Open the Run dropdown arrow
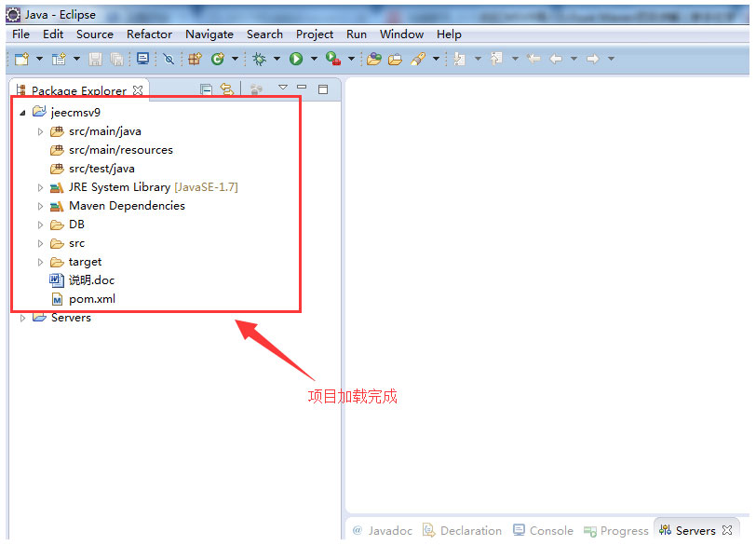 (314, 59)
